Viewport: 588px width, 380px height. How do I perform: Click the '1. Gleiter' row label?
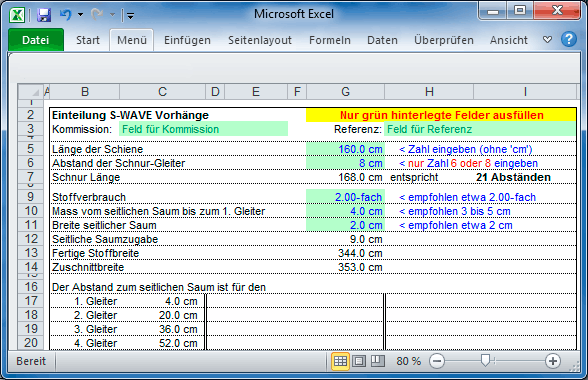click(x=96, y=301)
